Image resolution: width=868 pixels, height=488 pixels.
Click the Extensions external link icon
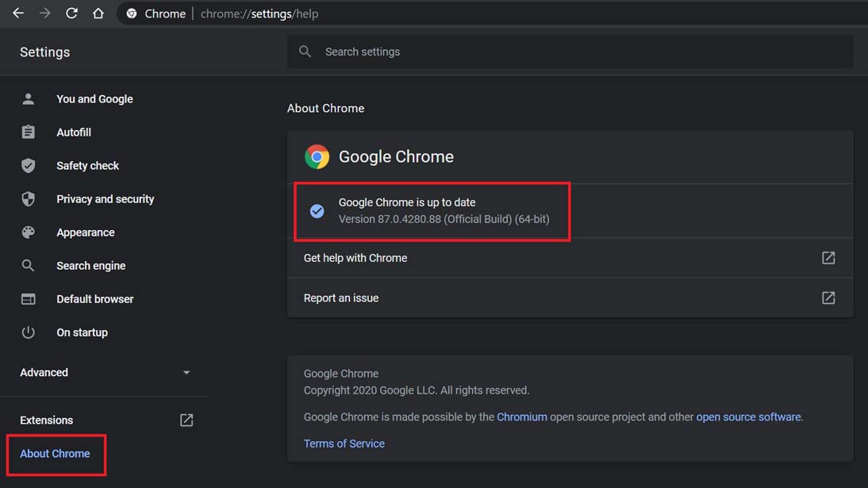click(186, 420)
